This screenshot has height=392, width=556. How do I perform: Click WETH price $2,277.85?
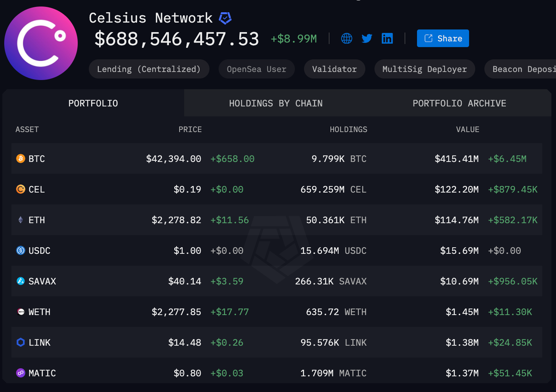pos(176,312)
